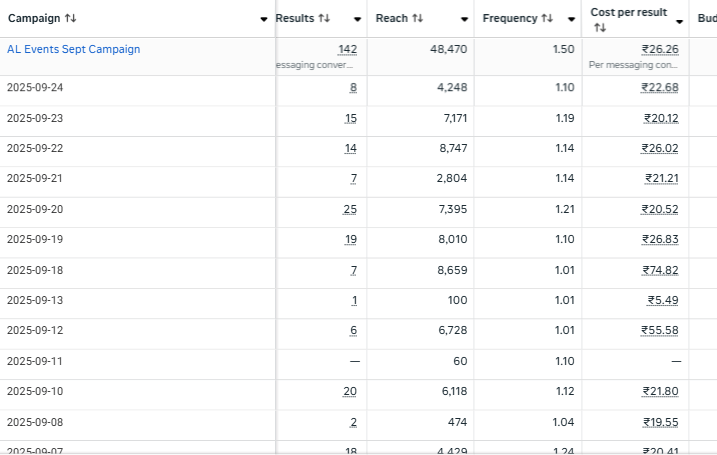Click cost ₹5.49 for 2025-09-13
The image size is (717, 455).
click(662, 300)
